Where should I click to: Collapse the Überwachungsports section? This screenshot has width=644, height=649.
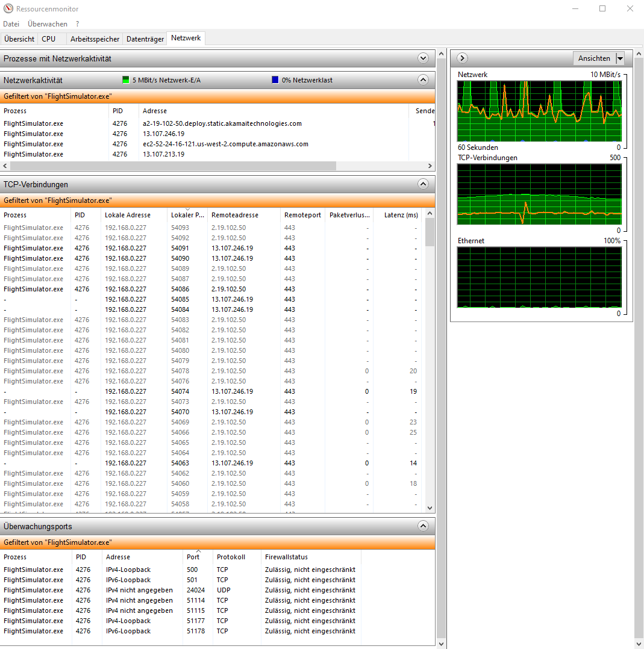pyautogui.click(x=423, y=526)
